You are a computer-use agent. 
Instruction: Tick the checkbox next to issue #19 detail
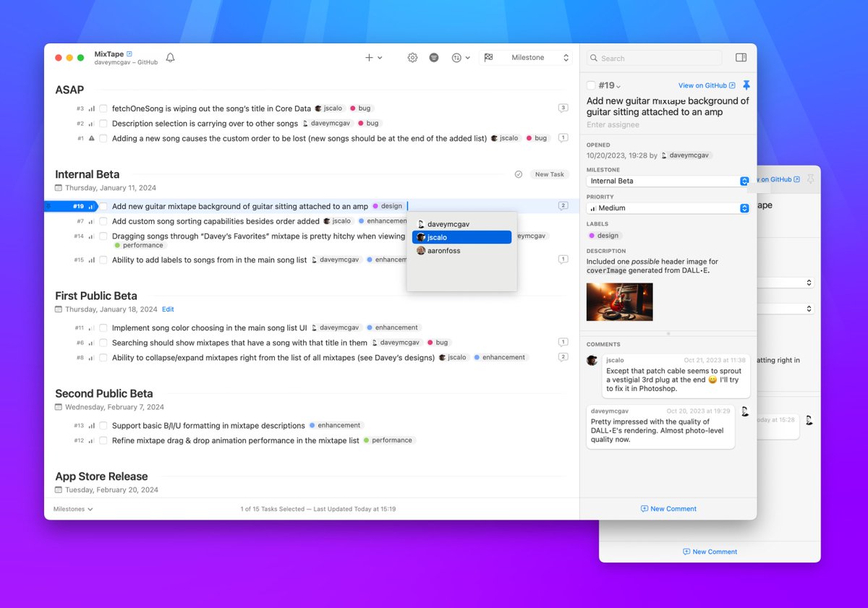point(592,85)
